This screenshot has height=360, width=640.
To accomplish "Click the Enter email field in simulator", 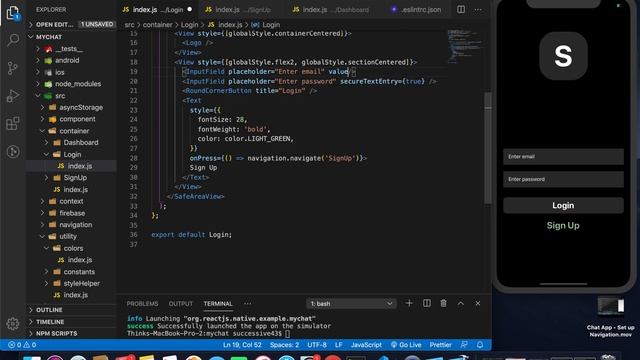I will click(563, 157).
